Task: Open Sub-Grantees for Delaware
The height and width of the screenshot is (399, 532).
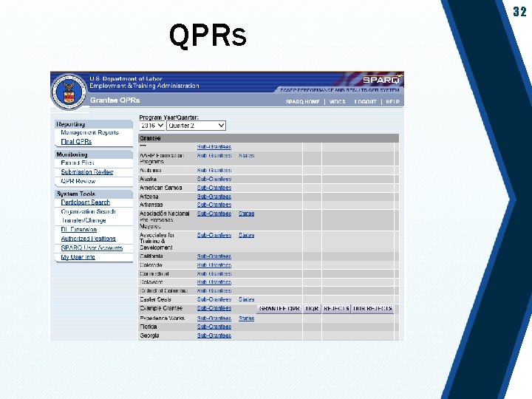Action: [x=214, y=282]
